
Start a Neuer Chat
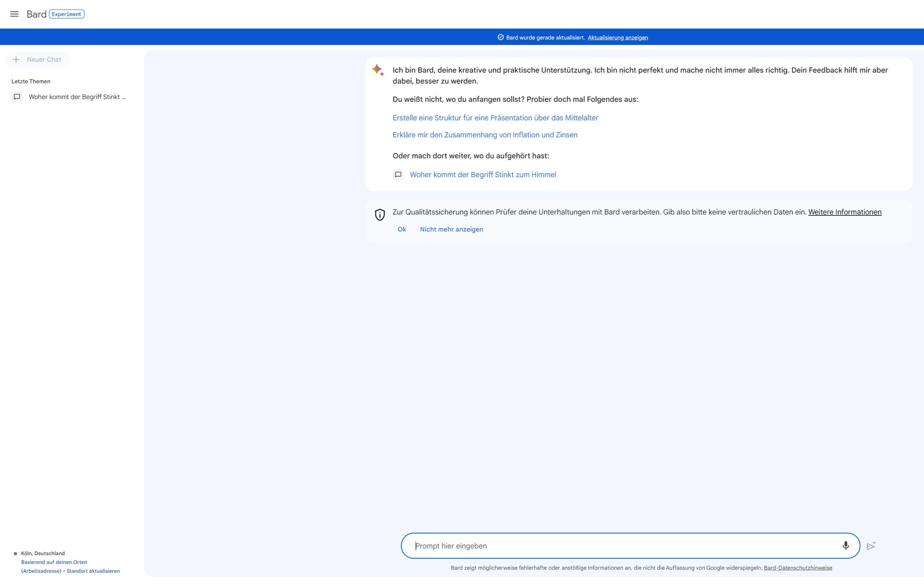point(38,60)
